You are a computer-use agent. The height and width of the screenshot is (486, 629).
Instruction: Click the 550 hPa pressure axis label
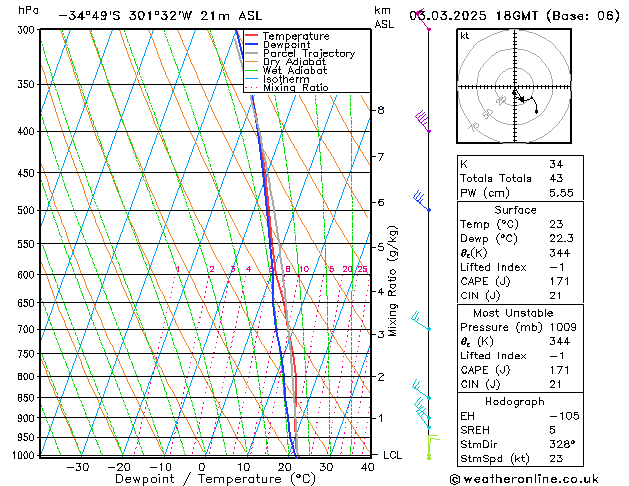click(x=28, y=244)
